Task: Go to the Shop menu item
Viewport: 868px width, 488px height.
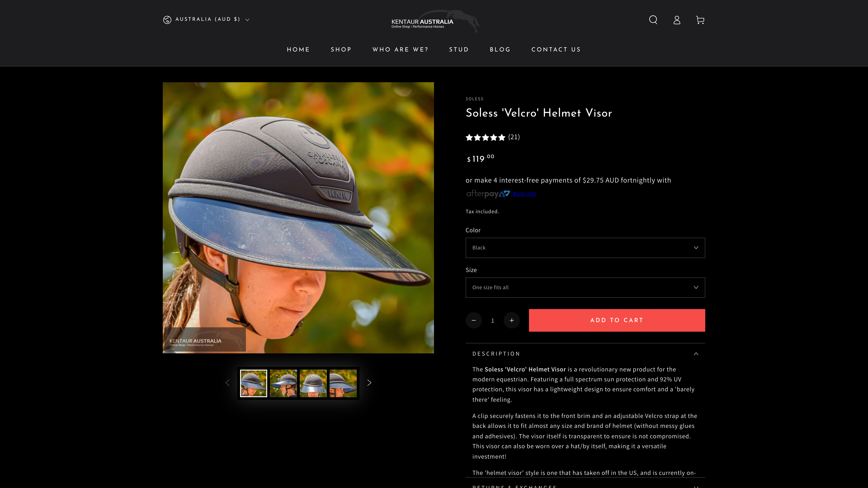Action: point(341,49)
